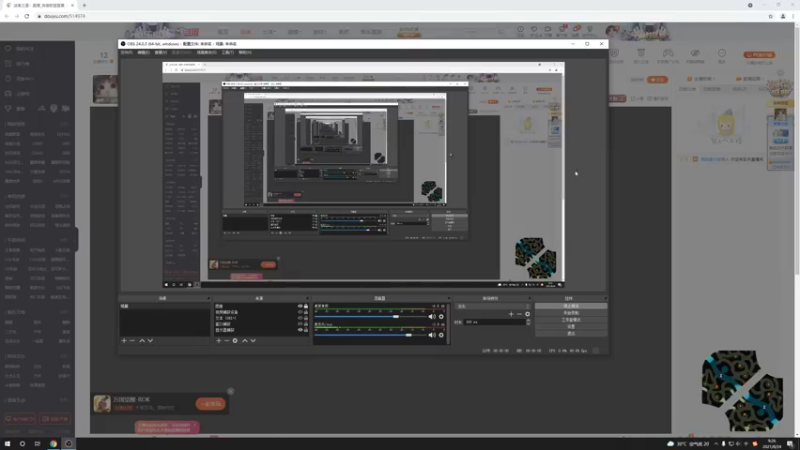This screenshot has height=450, width=800.
Task: Open Chrome from the taskbar
Action: (x=53, y=443)
